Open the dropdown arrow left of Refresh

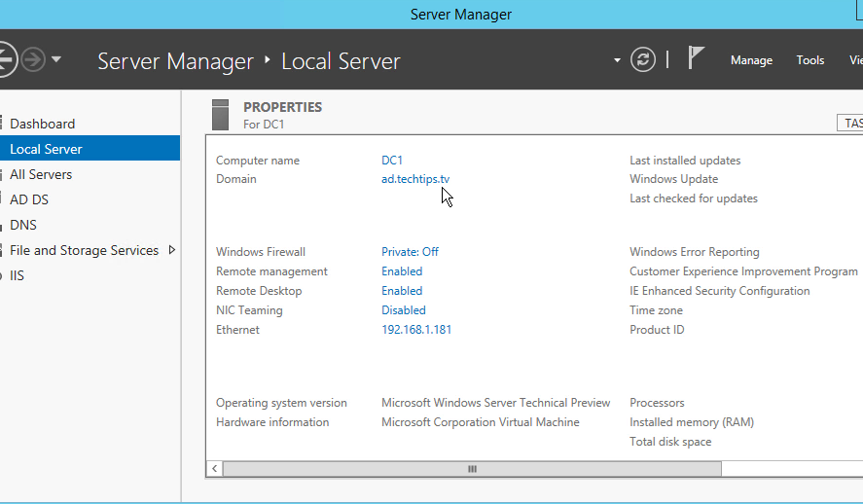coord(617,60)
